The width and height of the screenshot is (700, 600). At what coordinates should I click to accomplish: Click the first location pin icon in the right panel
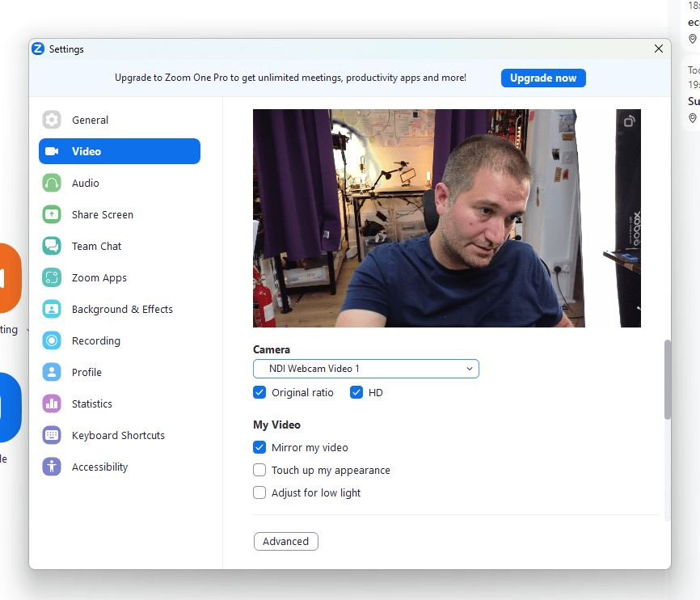693,39
